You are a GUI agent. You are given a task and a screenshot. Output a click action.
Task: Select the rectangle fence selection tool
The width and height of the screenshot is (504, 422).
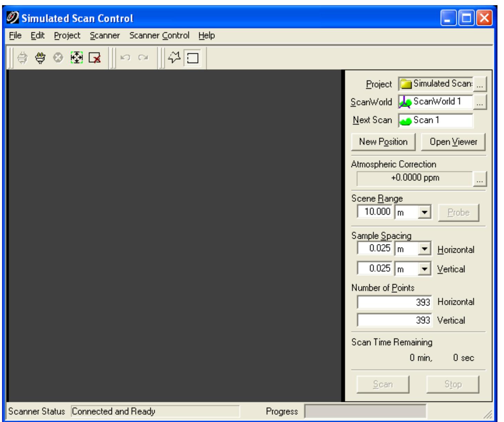tap(192, 58)
